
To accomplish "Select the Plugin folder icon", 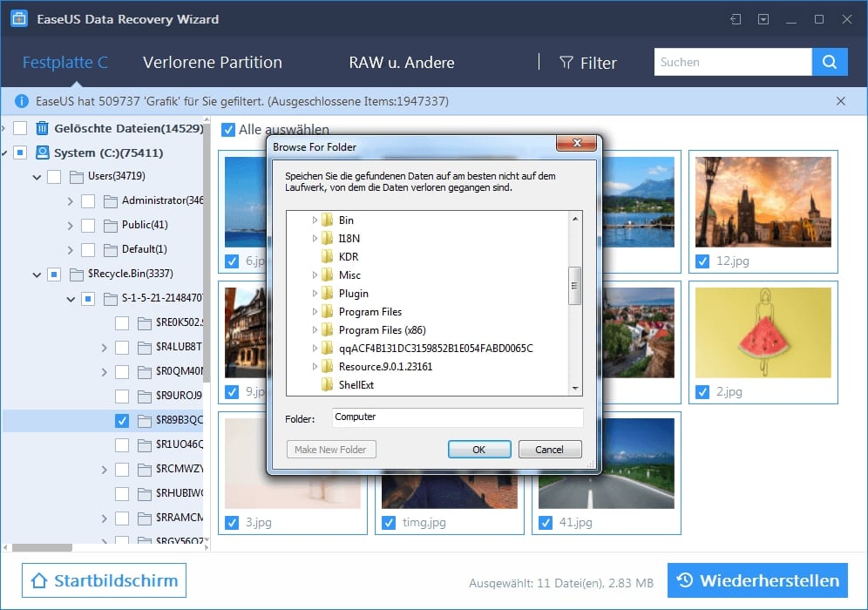I will pos(328,293).
